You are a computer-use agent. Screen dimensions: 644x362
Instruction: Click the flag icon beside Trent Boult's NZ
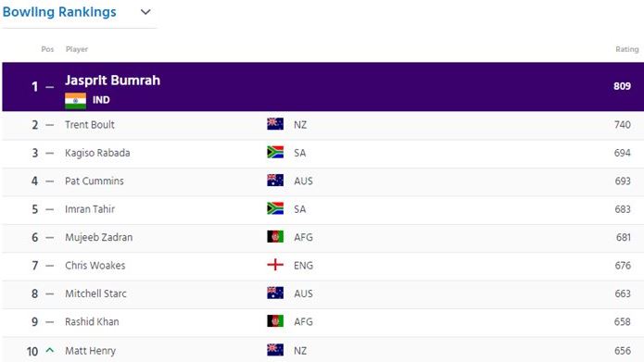coord(275,124)
